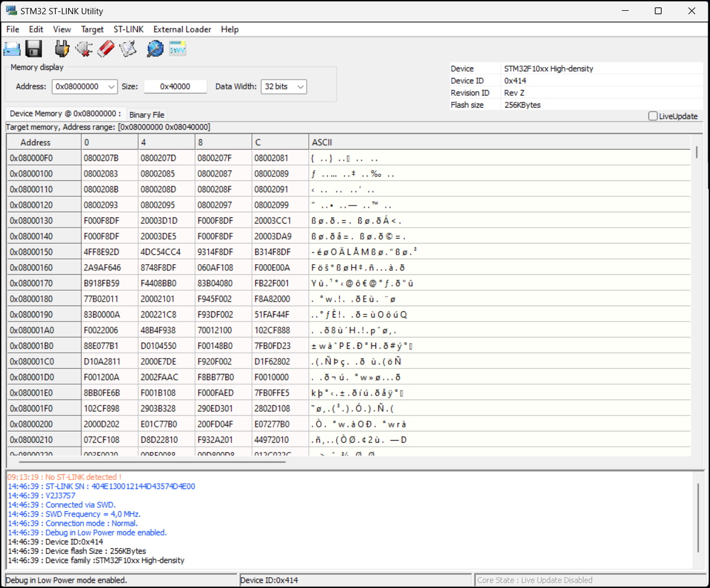Select address cell 0x080000F0
The height and width of the screenshot is (588, 710).
click(x=44, y=158)
